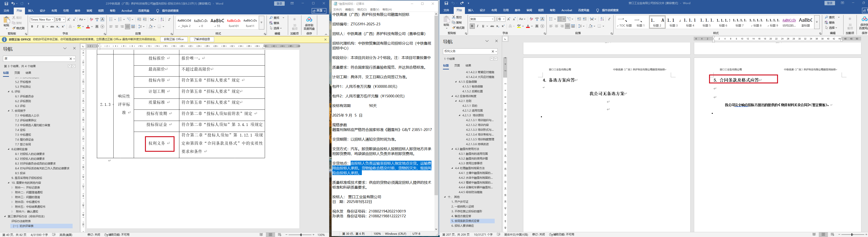Open phonetic guide in left Word ribbon
Viewport: 868px width, 237px height.
pyautogui.click(x=97, y=19)
